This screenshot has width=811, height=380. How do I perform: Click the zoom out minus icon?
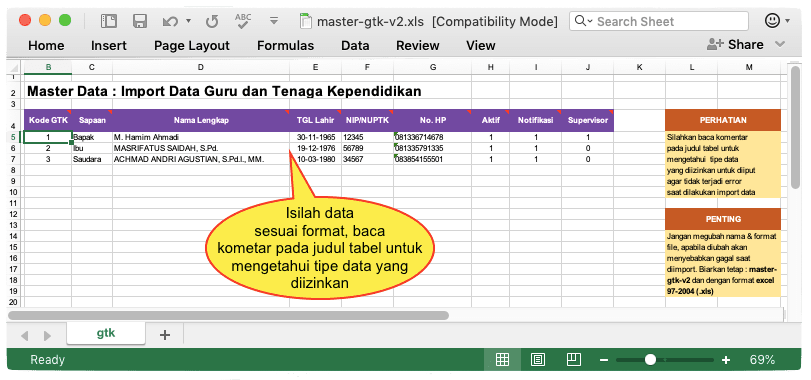[x=604, y=360]
